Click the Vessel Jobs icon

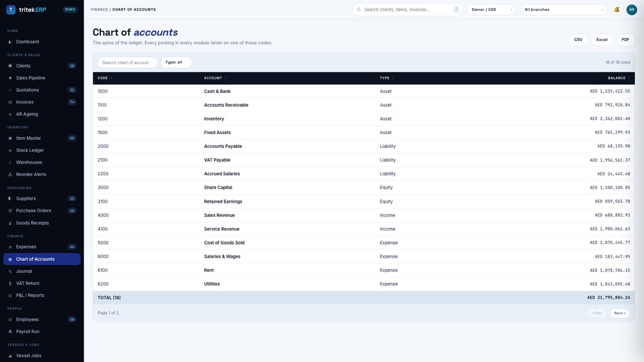click(10, 356)
